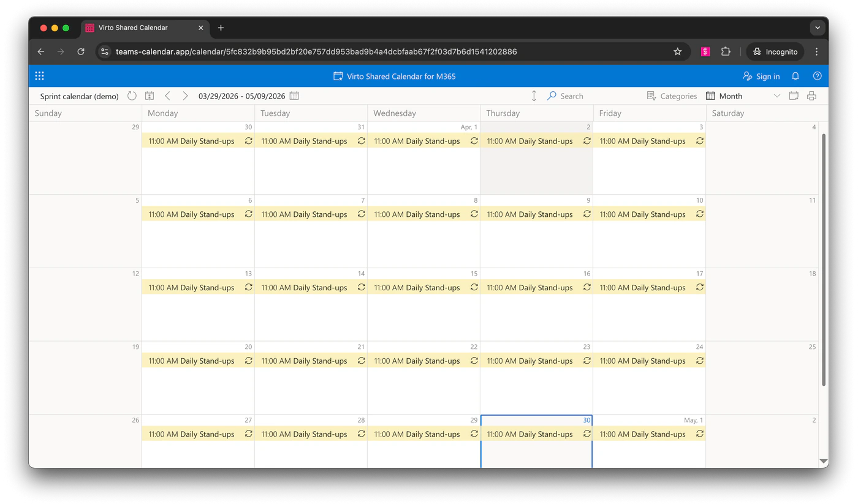Click the Sign in link
858x504 pixels.
[761, 76]
